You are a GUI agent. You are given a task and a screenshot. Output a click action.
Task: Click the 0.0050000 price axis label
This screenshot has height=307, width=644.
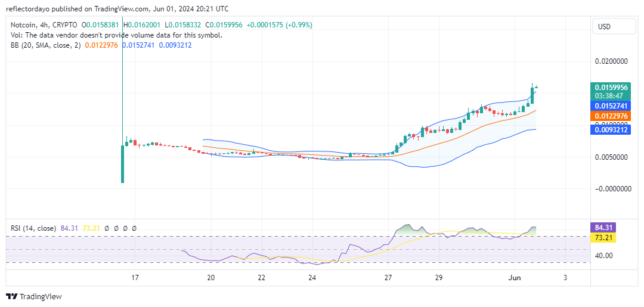coord(612,157)
